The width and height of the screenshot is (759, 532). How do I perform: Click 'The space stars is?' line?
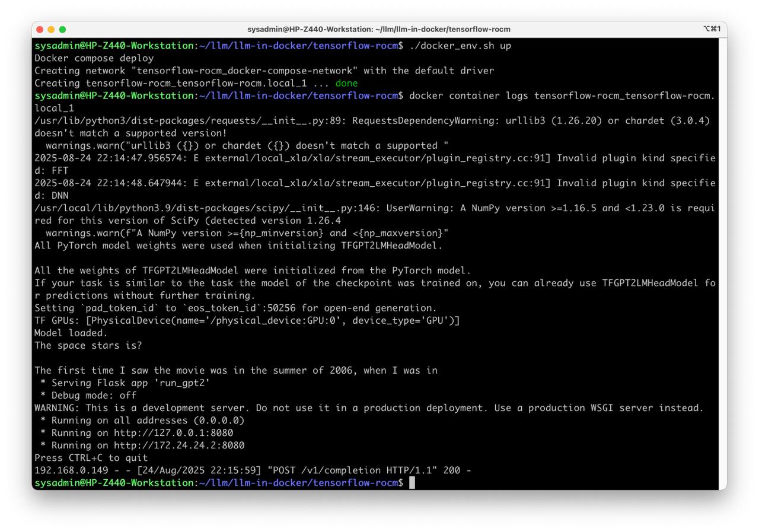[88, 345]
